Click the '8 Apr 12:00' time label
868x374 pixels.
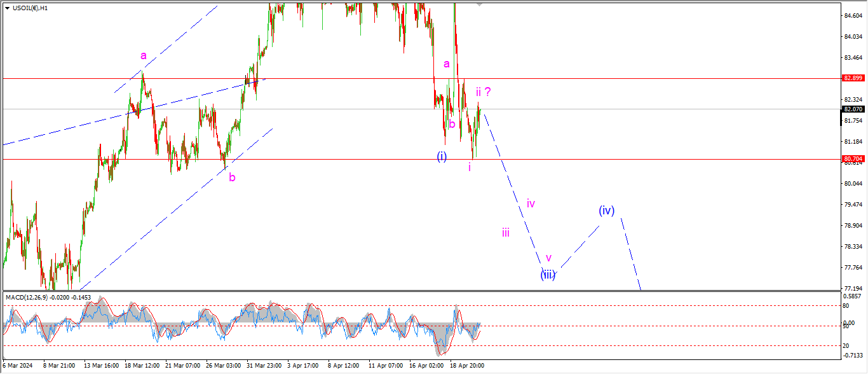pyautogui.click(x=343, y=366)
